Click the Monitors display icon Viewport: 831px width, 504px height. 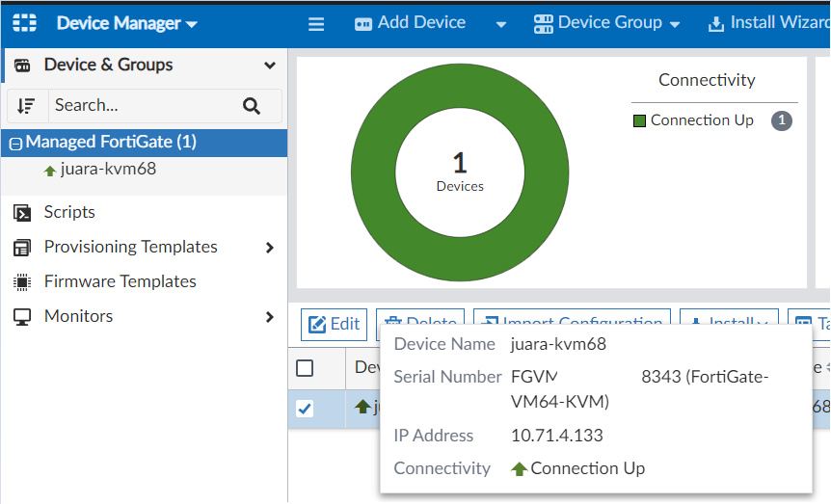click(x=22, y=316)
